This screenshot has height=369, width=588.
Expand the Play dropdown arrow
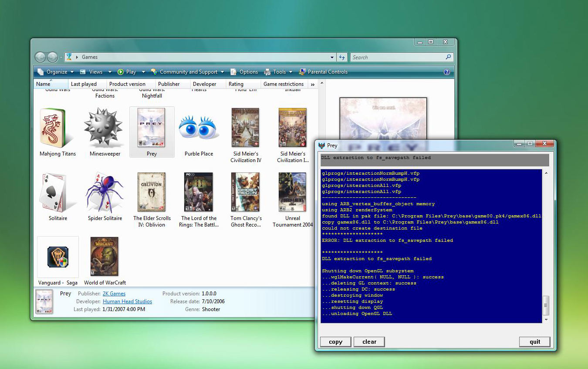143,72
